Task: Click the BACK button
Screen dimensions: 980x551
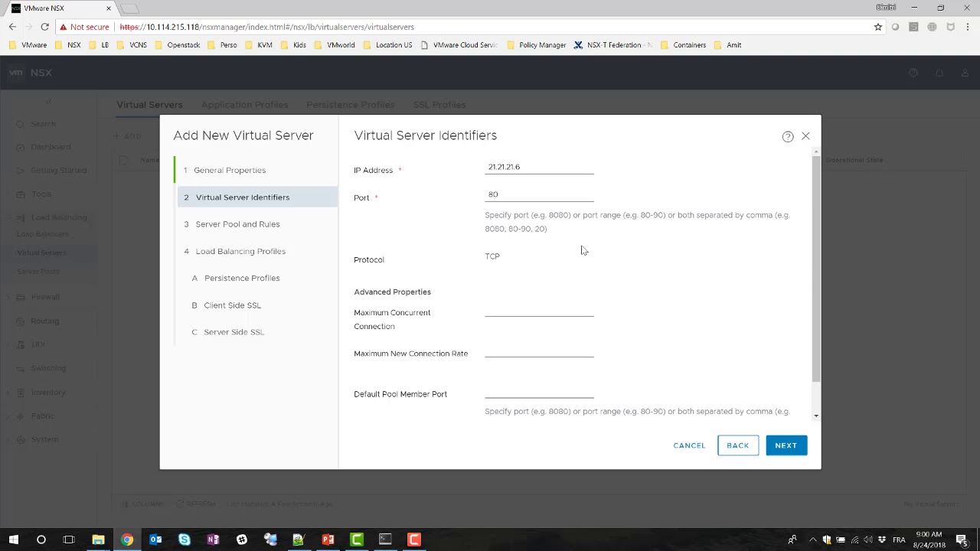Action: click(x=737, y=445)
